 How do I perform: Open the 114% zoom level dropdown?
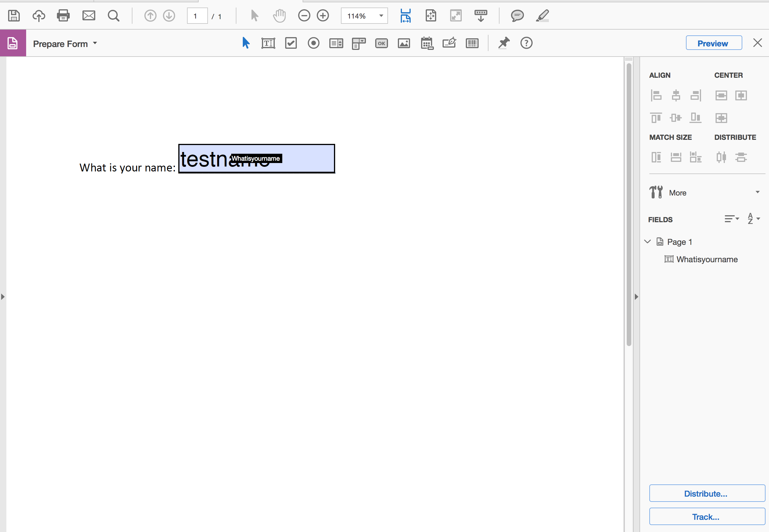click(x=381, y=16)
